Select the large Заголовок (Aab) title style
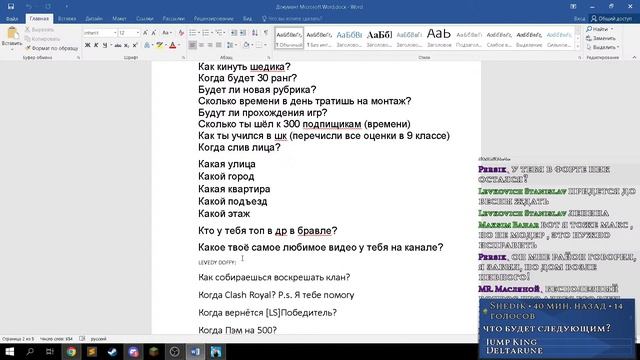Viewport: 640px width, 360px height. point(439,38)
